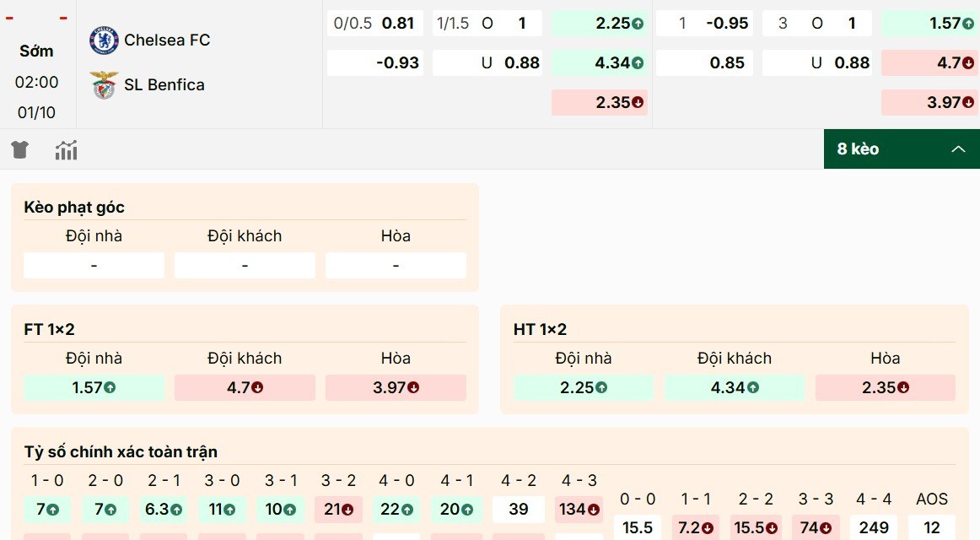Choose correct score 1 - 0 odds
980x540 pixels.
point(47,510)
